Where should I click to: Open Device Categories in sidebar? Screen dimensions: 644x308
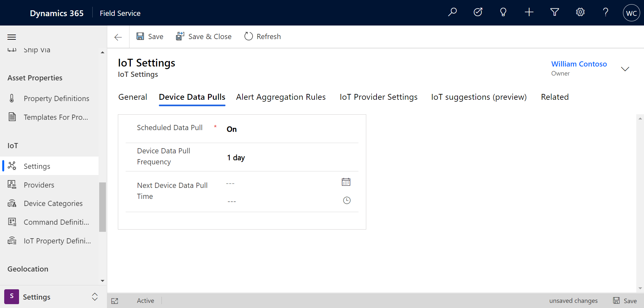click(53, 203)
